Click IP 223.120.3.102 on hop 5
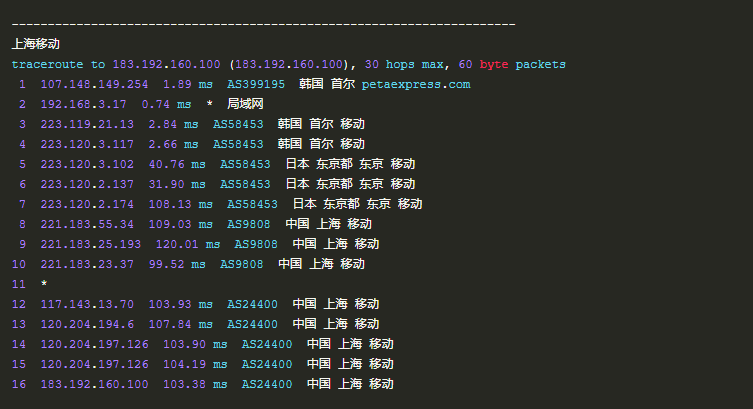 coord(87,164)
